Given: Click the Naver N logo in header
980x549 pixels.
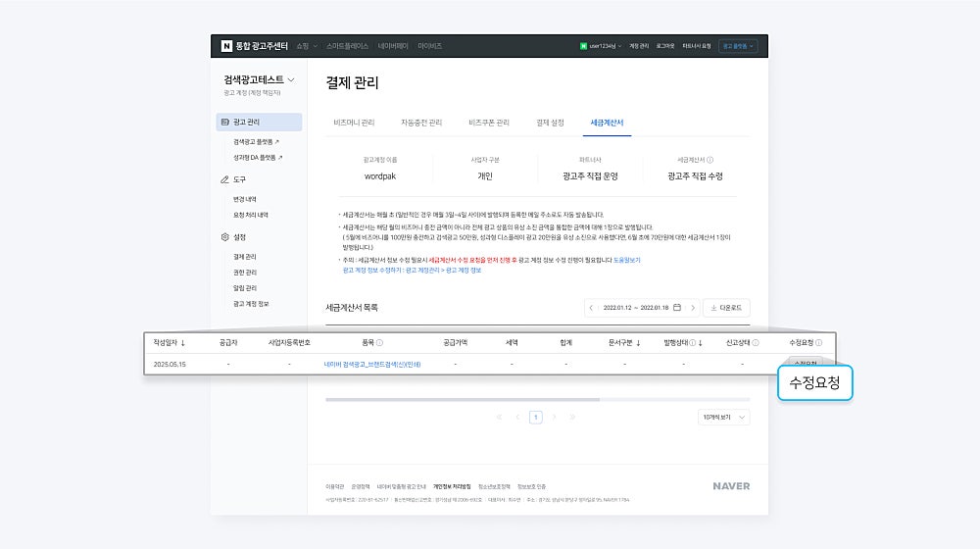Looking at the screenshot, I should click(x=226, y=46).
